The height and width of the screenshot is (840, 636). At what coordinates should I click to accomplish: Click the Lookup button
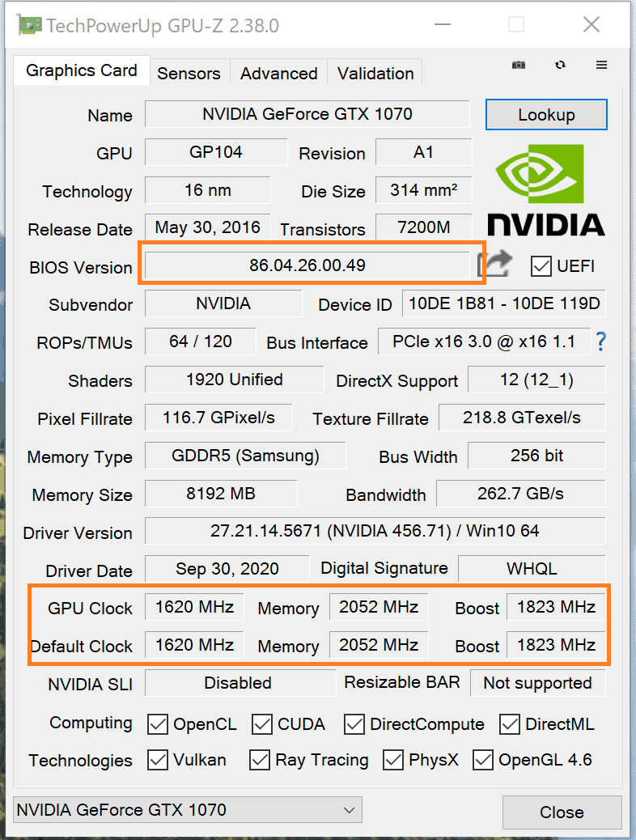tap(545, 114)
